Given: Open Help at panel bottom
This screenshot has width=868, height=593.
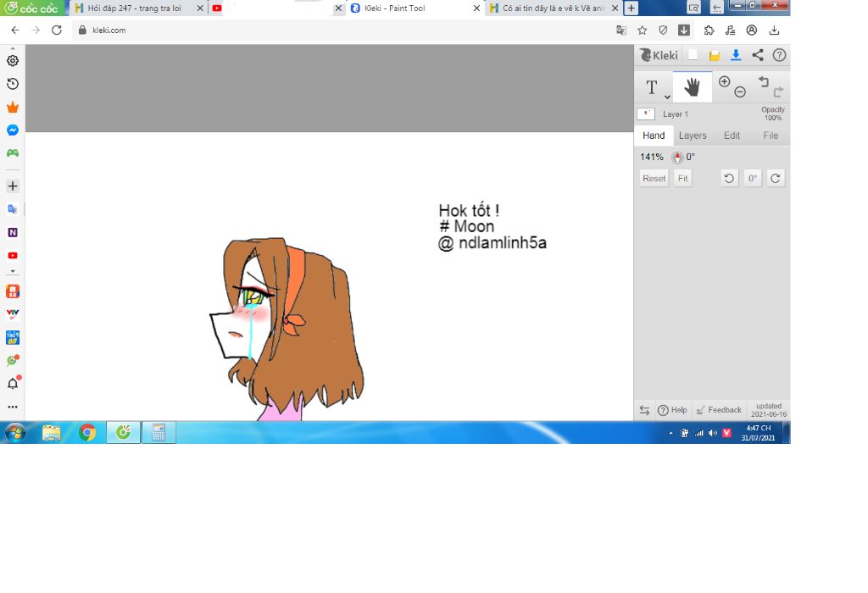Looking at the screenshot, I should tap(672, 410).
